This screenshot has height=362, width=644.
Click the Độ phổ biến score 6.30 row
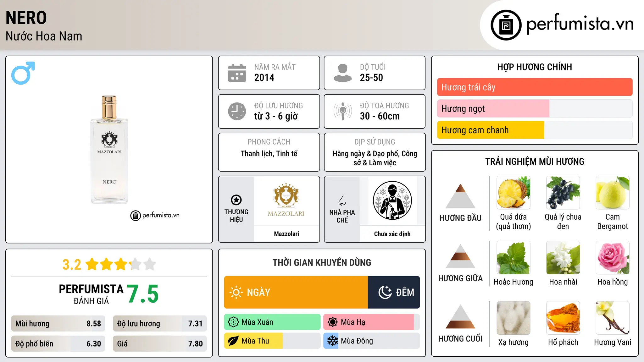[x=58, y=344]
